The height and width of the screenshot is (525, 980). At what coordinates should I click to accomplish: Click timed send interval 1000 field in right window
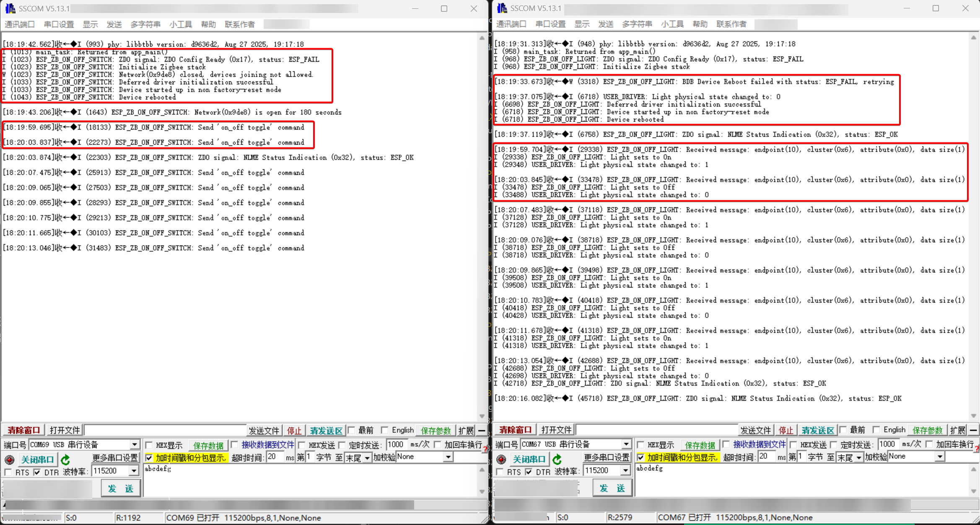[888, 444]
